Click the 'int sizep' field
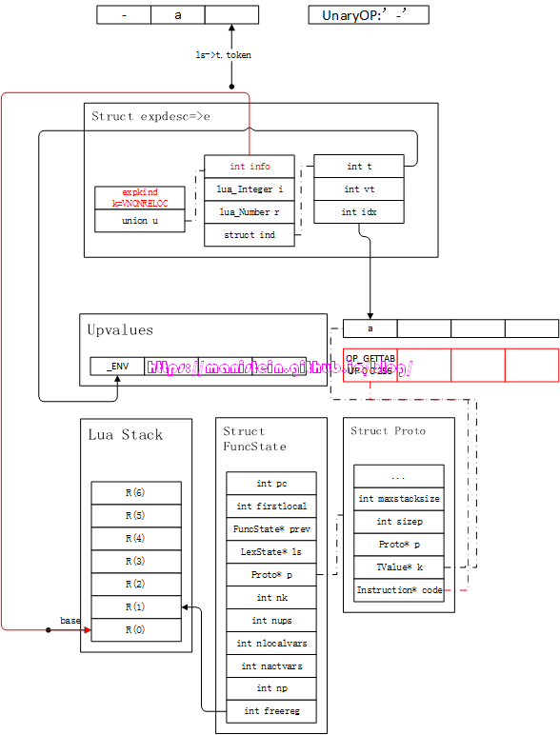This screenshot has width=560, height=735. pyautogui.click(x=399, y=522)
